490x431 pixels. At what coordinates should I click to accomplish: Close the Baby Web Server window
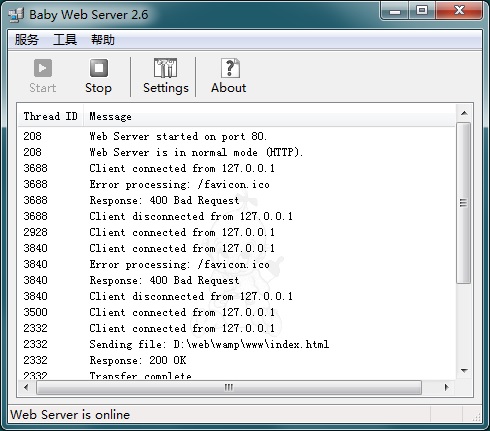point(459,11)
